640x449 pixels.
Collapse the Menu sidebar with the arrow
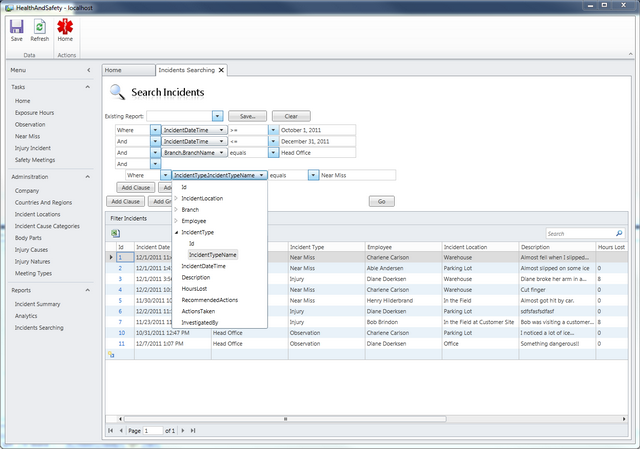pos(89,70)
